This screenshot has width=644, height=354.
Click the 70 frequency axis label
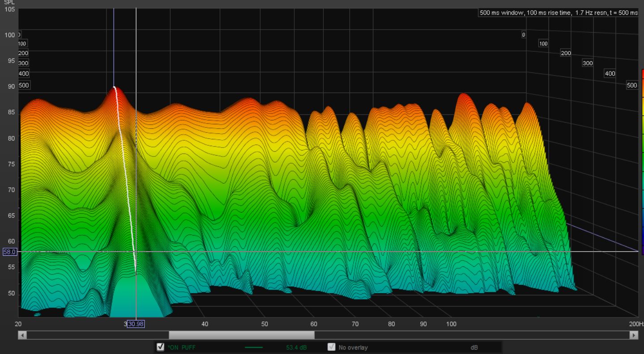click(355, 324)
